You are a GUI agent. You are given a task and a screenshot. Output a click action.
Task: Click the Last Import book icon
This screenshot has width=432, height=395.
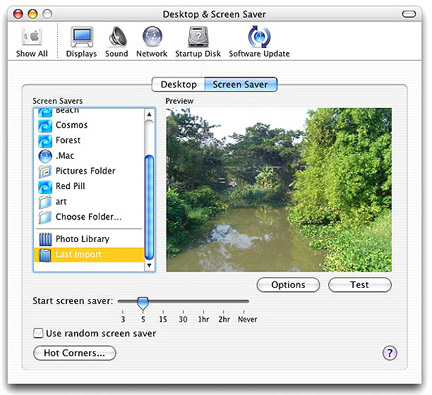[x=45, y=255]
